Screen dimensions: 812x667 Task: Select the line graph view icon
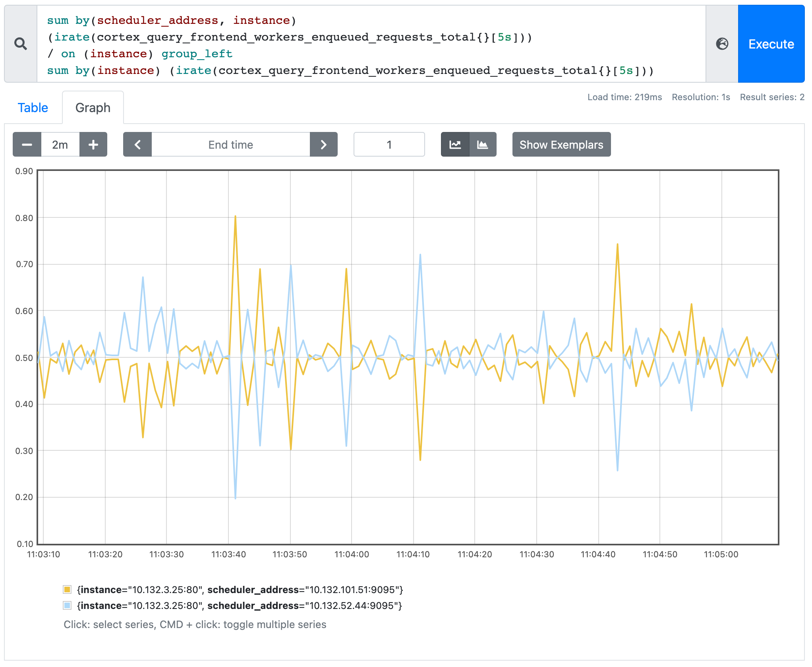pos(455,144)
